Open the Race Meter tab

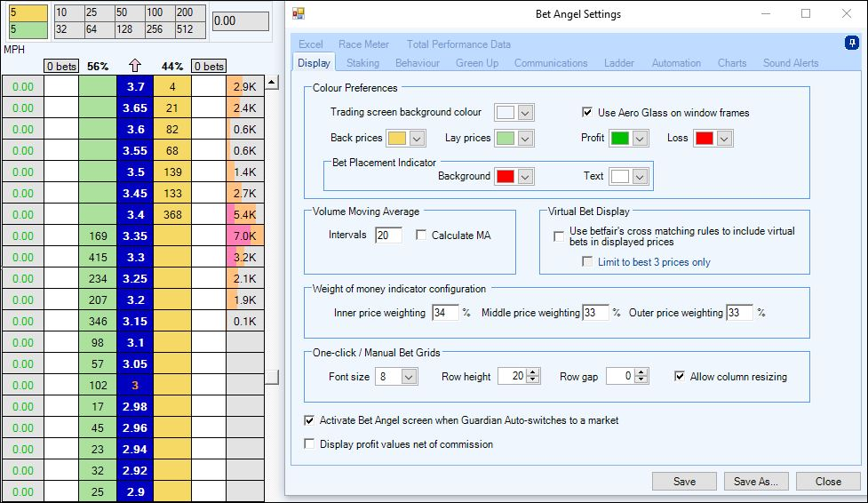point(363,44)
